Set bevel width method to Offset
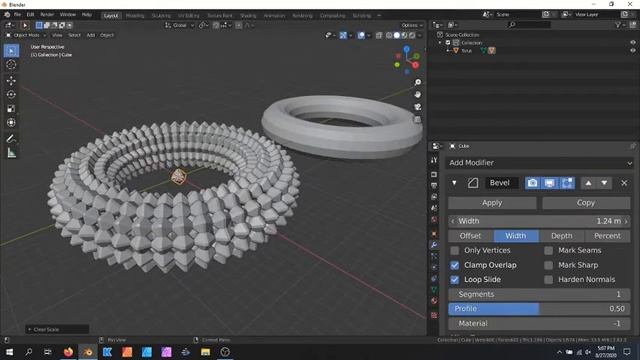The image size is (640, 360). pos(471,236)
